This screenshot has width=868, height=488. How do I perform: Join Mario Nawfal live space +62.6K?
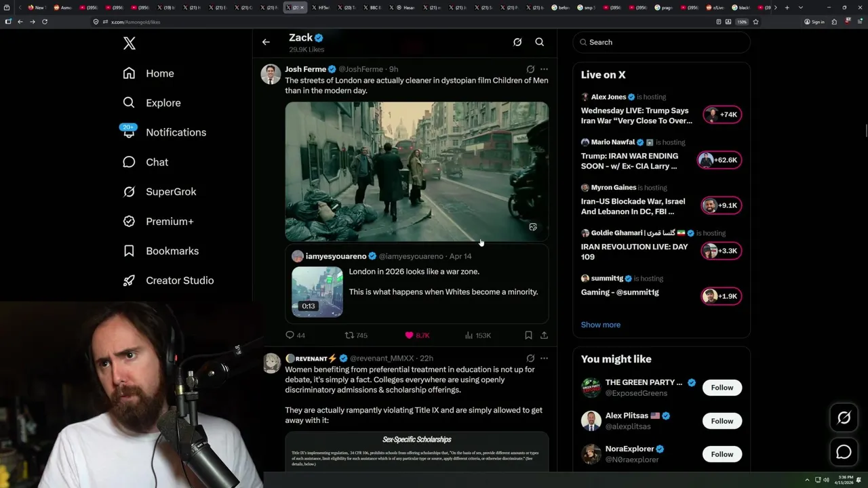tap(719, 160)
